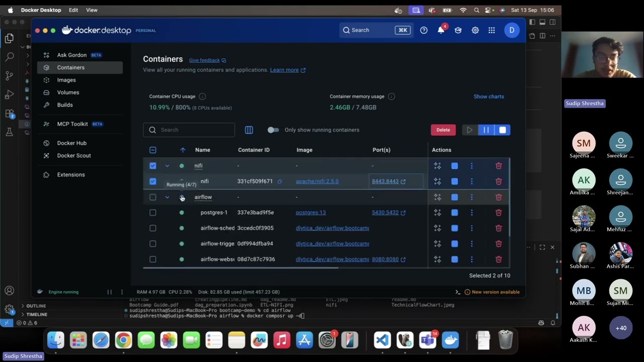
Task: Click the +40 participants bubble
Action: 621,328
